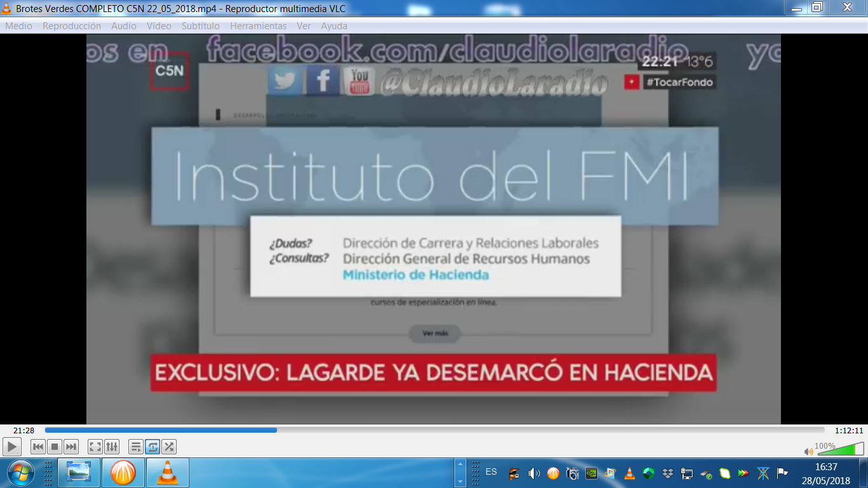Skip to previous media track
The height and width of the screenshot is (488, 868).
[38, 447]
